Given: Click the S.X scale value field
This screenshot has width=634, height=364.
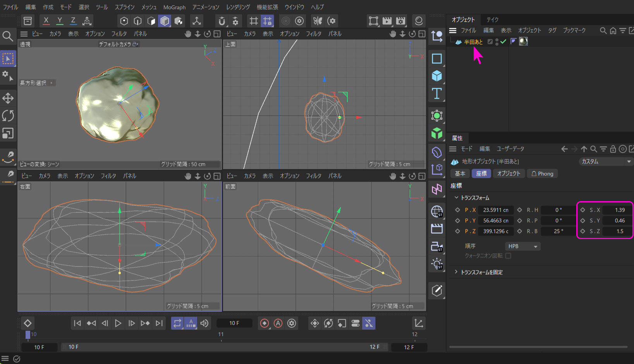Looking at the screenshot, I should point(619,210).
